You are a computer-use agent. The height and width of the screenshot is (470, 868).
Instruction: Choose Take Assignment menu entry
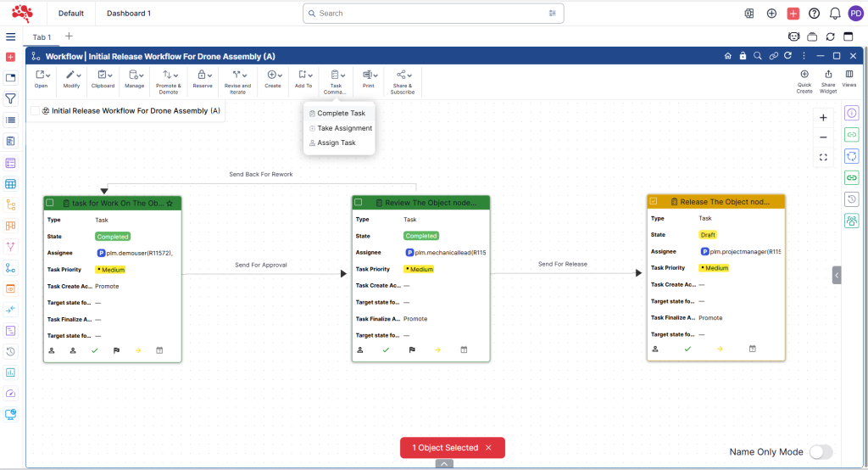point(344,128)
